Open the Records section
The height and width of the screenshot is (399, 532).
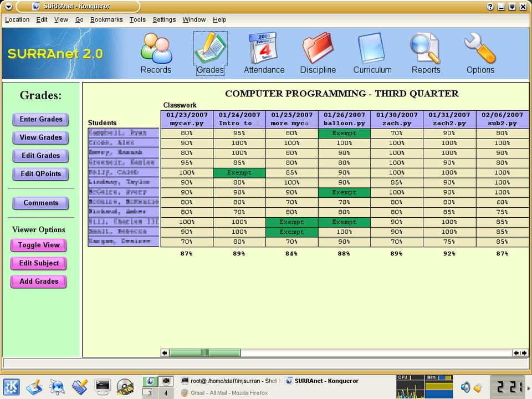[x=156, y=54]
